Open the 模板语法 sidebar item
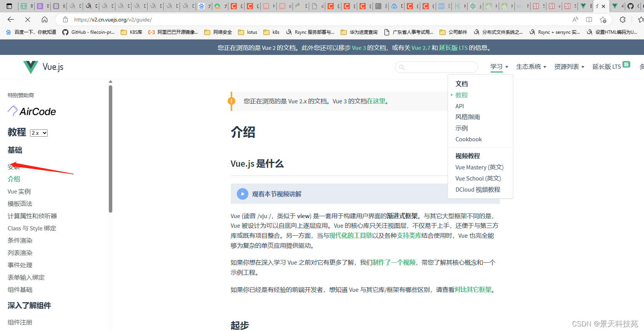Image resolution: width=644 pixels, height=331 pixels. coord(20,204)
